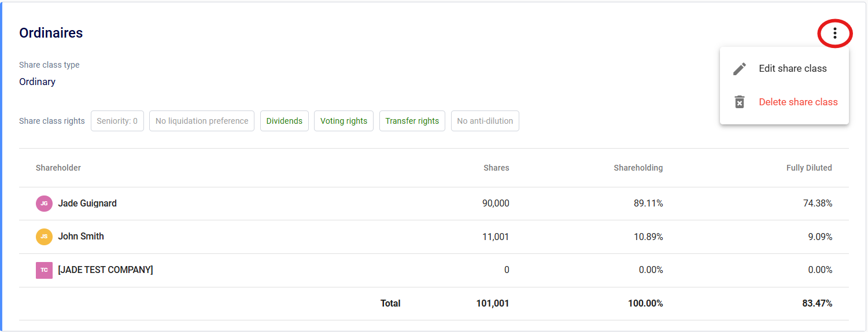
Task: Click the trash delete icon
Action: pyautogui.click(x=739, y=102)
